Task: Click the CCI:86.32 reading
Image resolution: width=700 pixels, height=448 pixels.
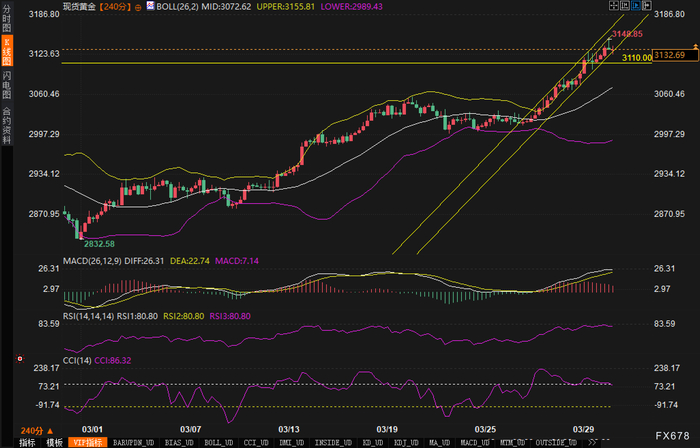Action: 112,360
